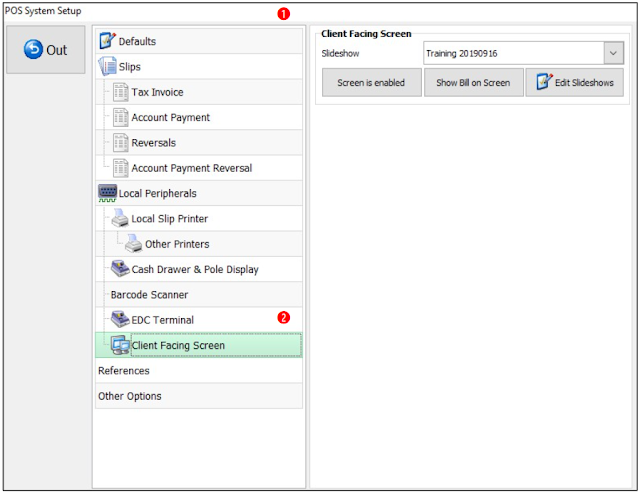640x492 pixels.
Task: Click the Slips pages icon
Action: tap(107, 66)
